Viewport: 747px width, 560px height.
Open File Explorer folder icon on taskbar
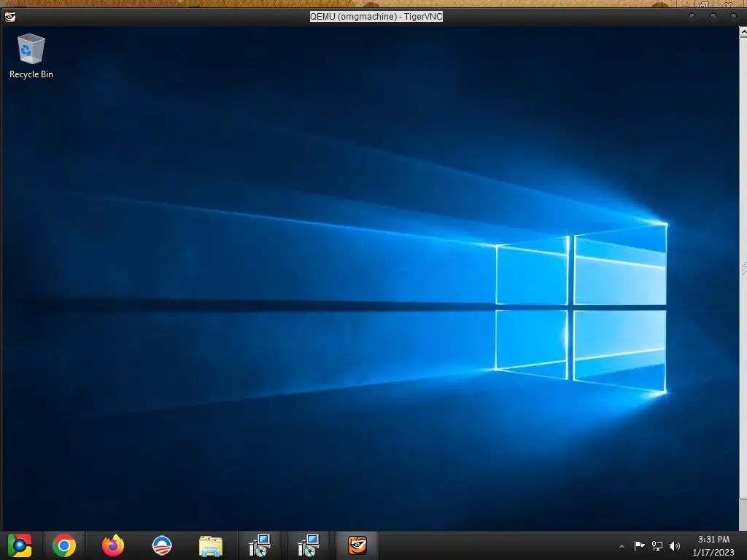[x=211, y=546]
